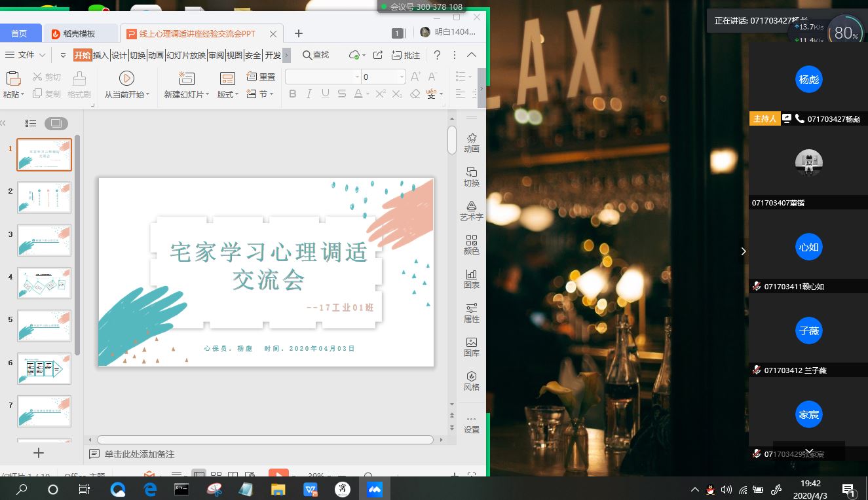Add new slide with plus below thumbnails
Image resolution: width=868 pixels, height=500 pixels.
pyautogui.click(x=39, y=453)
